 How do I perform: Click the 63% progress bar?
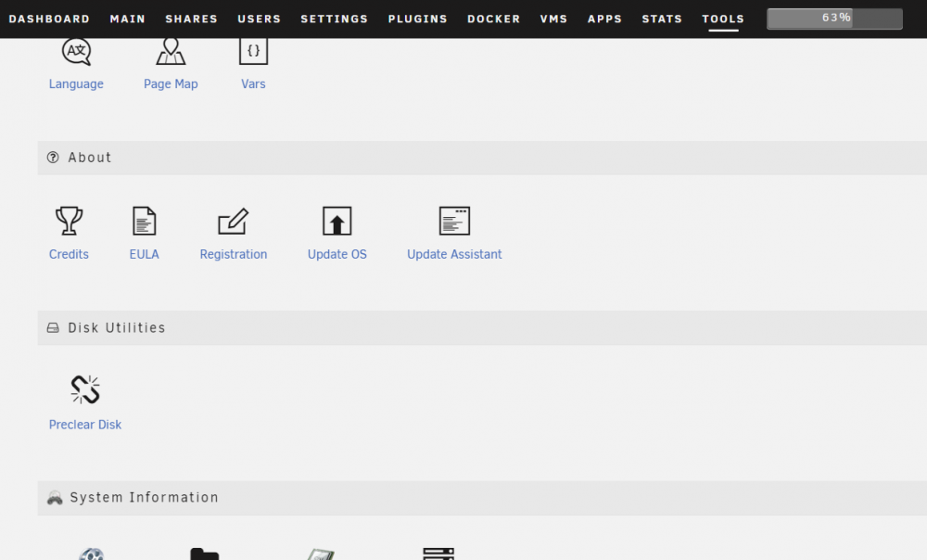[x=835, y=19]
